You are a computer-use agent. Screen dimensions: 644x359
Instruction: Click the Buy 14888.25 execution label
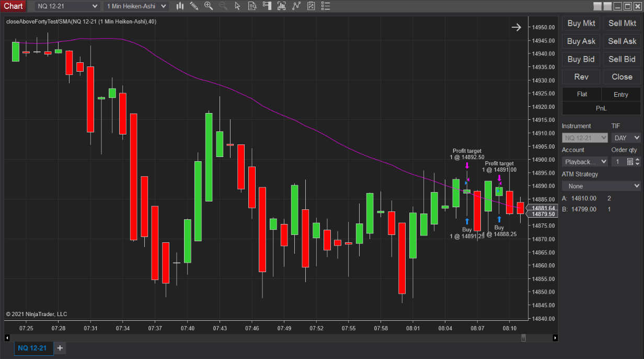[x=499, y=231]
